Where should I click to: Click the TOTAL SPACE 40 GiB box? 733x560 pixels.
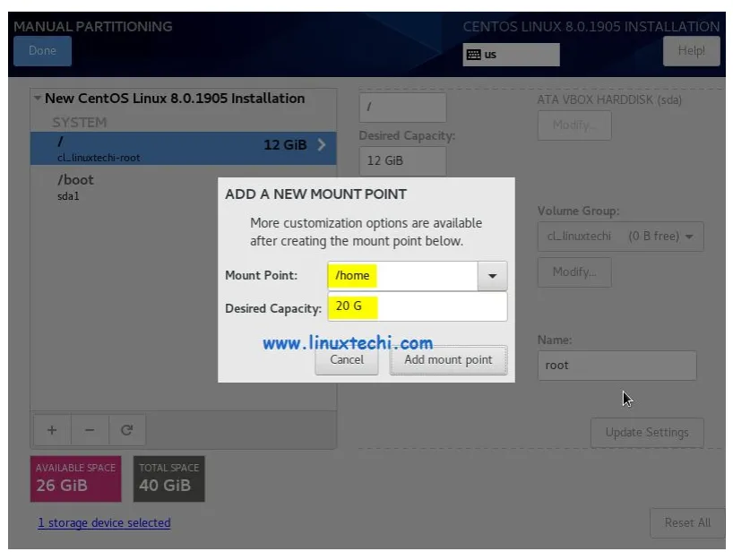168,478
